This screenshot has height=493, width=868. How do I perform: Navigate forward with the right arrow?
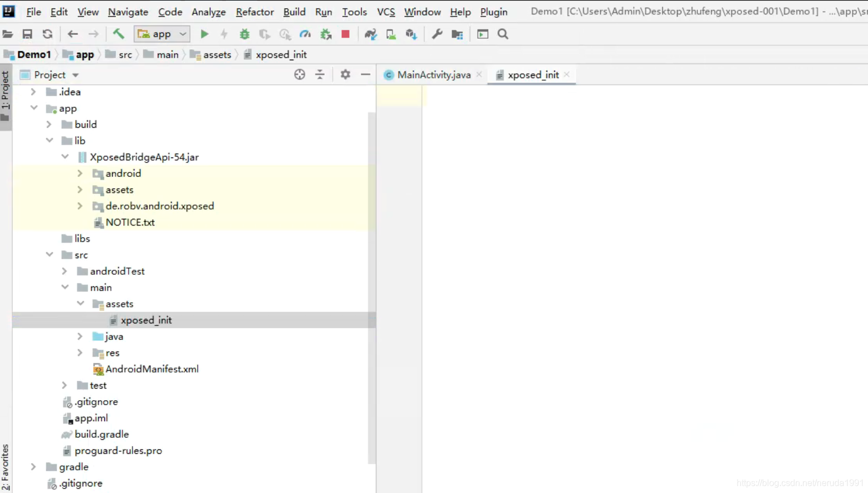(x=93, y=34)
